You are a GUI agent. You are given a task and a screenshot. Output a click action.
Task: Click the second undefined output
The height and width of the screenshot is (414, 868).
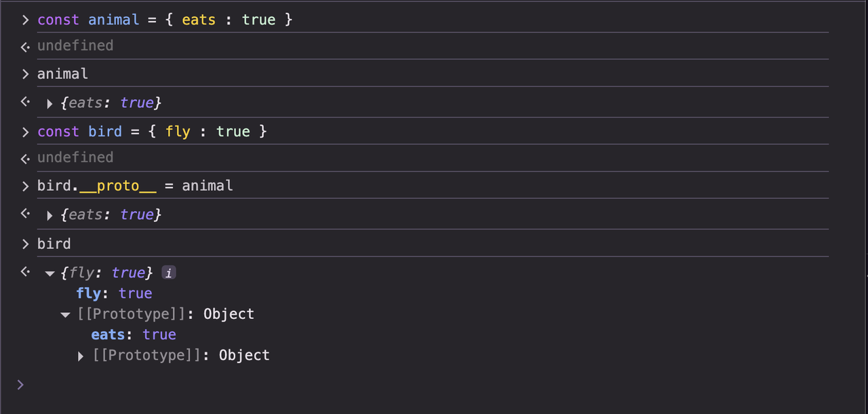75,157
